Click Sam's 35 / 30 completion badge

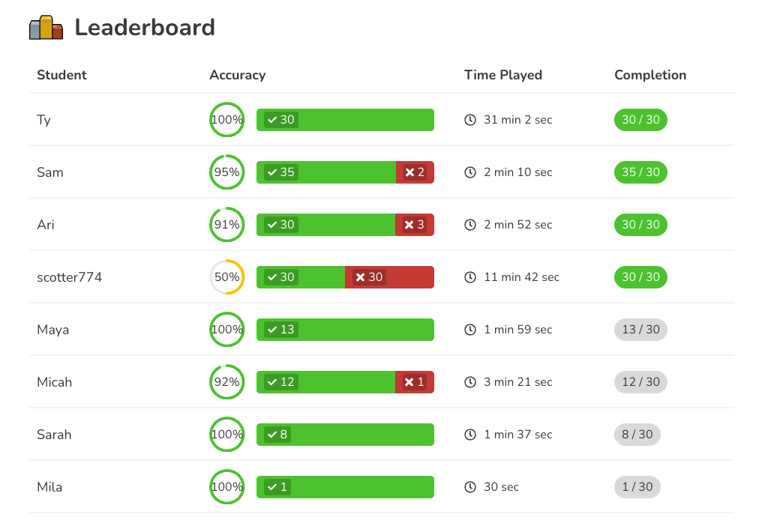640,172
